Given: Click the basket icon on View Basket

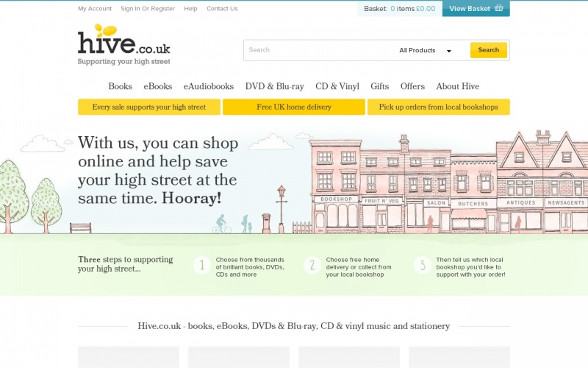Looking at the screenshot, I should tap(499, 8).
